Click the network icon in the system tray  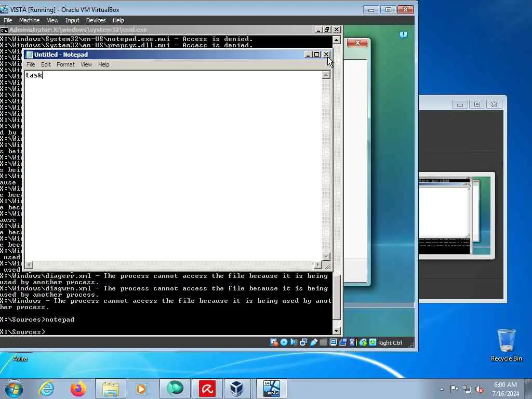coord(467,389)
